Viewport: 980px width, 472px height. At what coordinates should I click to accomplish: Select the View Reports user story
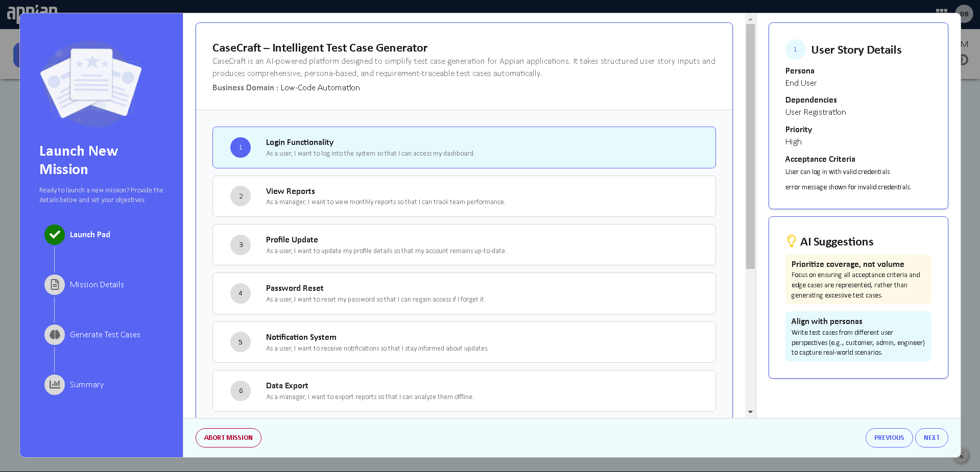tap(464, 196)
